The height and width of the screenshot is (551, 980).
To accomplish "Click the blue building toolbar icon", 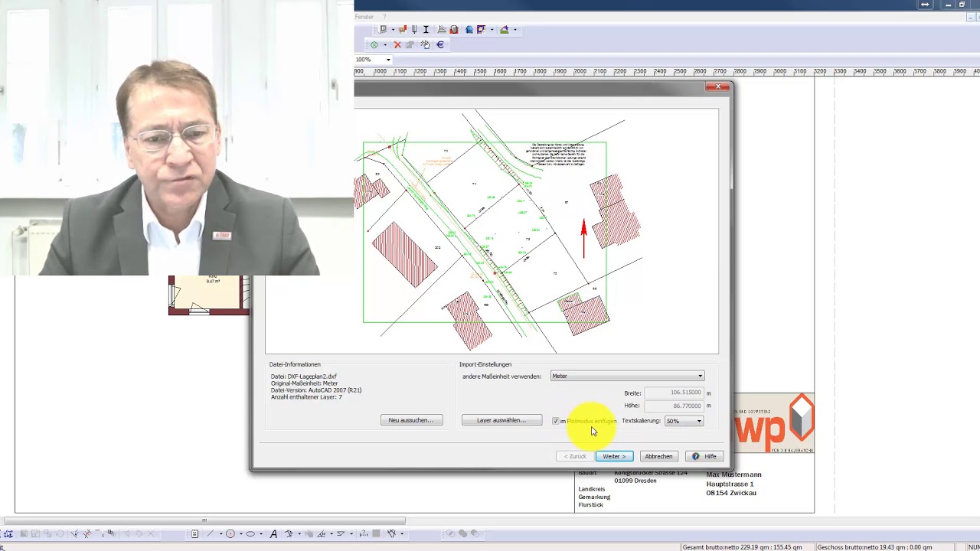I will (x=469, y=29).
